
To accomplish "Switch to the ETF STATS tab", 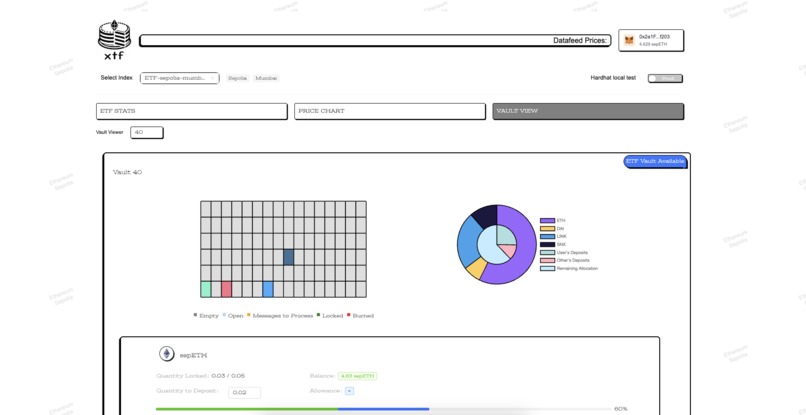I will pos(192,111).
